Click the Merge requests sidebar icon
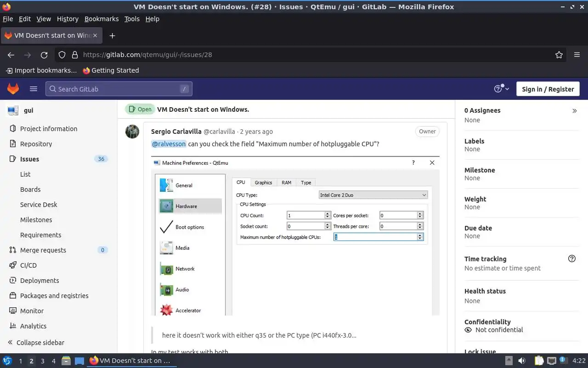 pyautogui.click(x=13, y=250)
